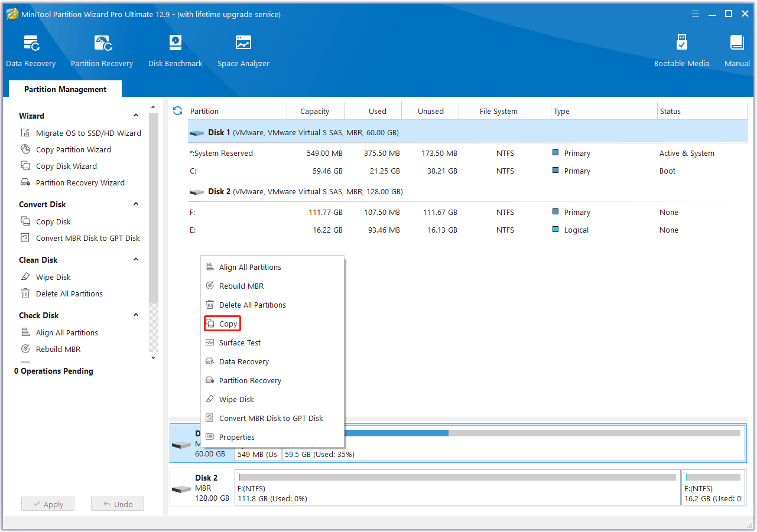Select Copy from the context menu
Screen dimensions: 757x532
point(228,324)
